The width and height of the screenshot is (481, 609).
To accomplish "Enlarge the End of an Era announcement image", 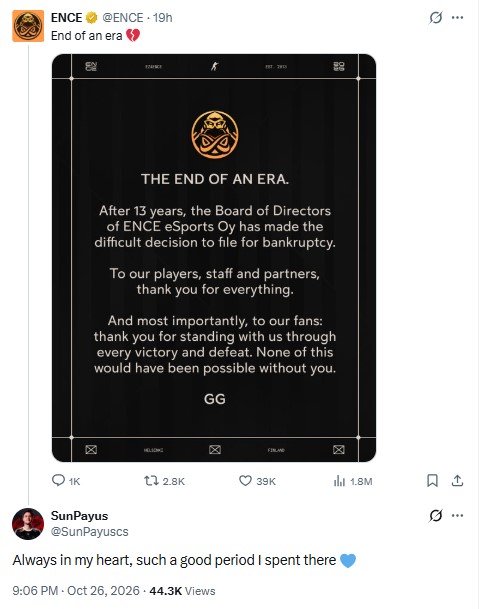I will tap(214, 258).
